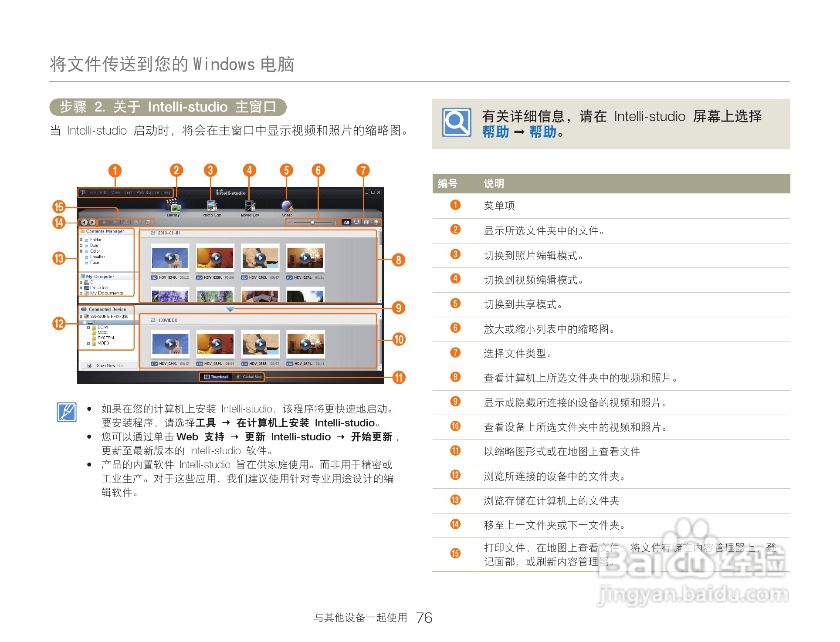This screenshot has width=840, height=642.
Task: Go to the next folder arrow
Action: tap(92, 222)
